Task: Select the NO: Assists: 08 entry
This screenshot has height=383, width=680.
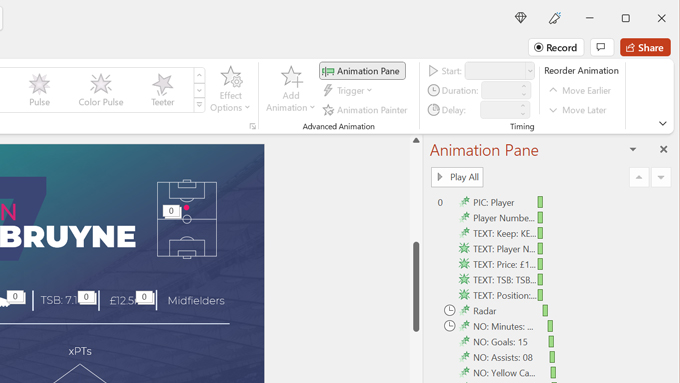Action: (x=503, y=358)
